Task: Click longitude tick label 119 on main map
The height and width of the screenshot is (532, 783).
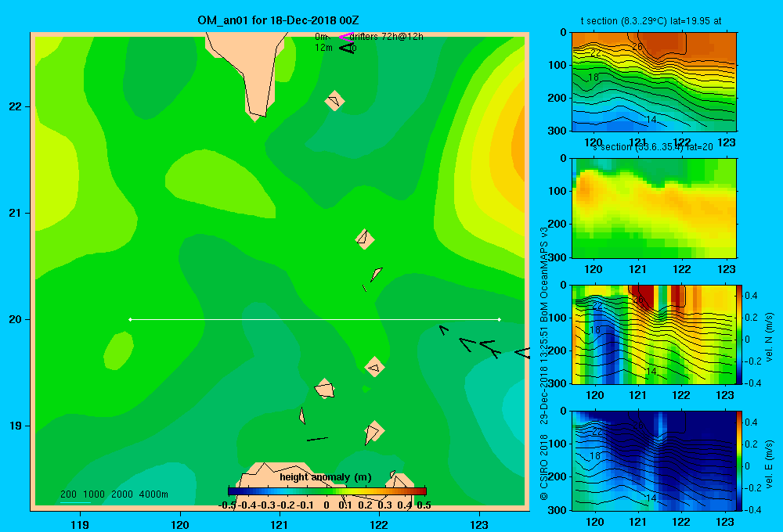Action: [x=80, y=524]
